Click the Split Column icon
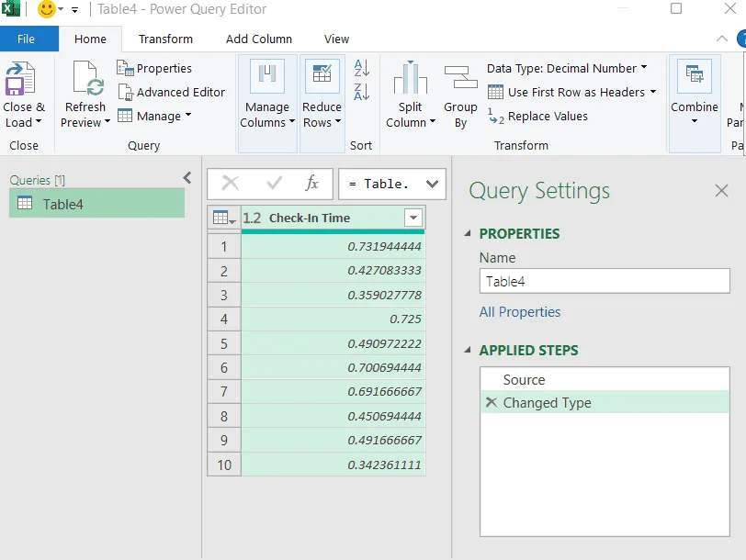 click(x=410, y=78)
